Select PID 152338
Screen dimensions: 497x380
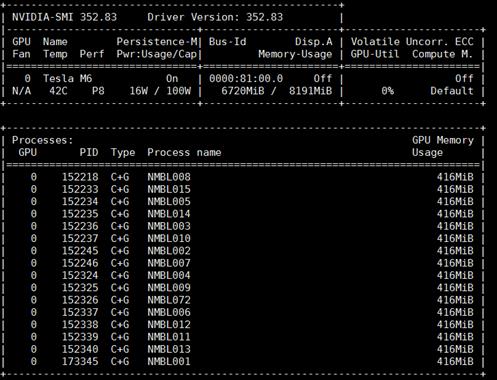point(80,325)
